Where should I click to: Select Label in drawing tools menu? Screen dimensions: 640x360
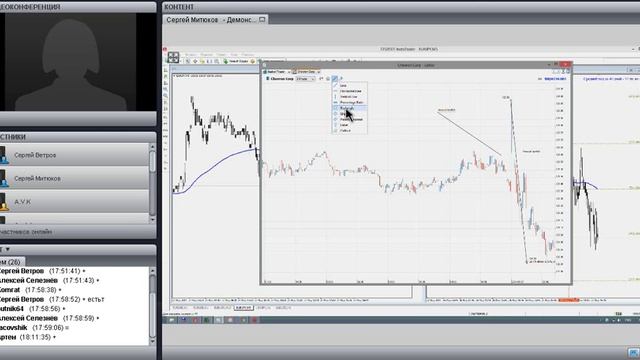coord(349,125)
